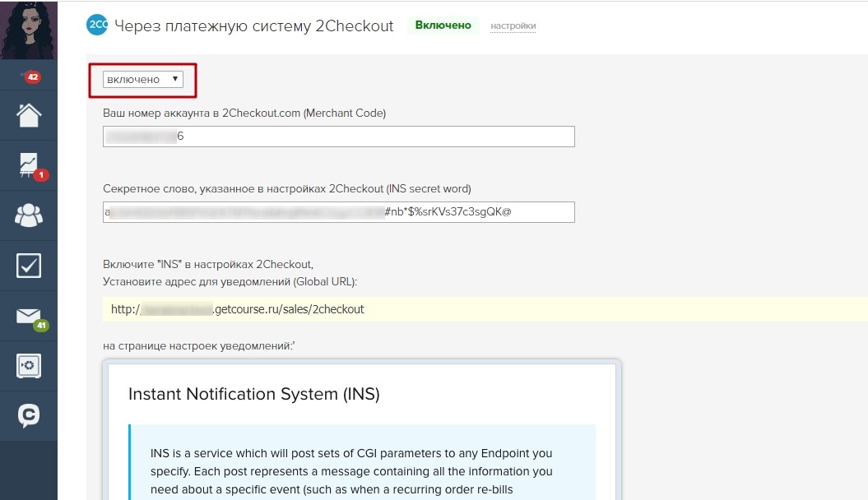This screenshot has height=500, width=868.
Task: Click the 2Checkout logo icon
Action: point(97,25)
